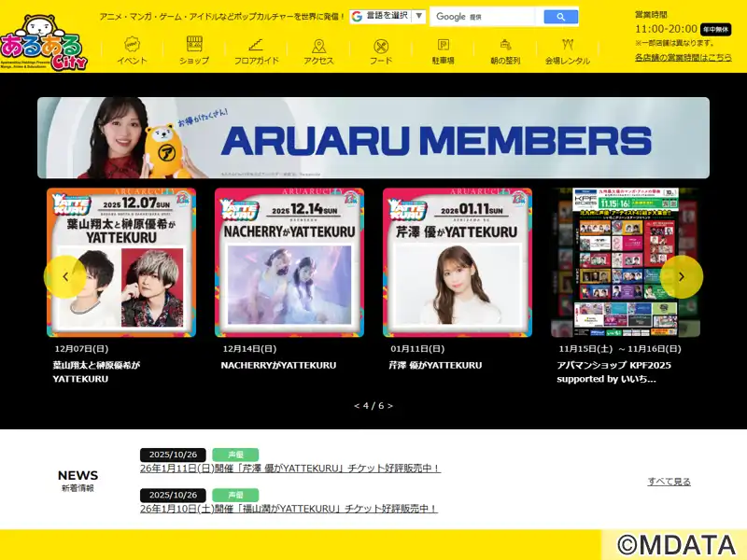The width and height of the screenshot is (747, 560).
Task: Go to next carousel slide arrow
Action: [x=681, y=276]
